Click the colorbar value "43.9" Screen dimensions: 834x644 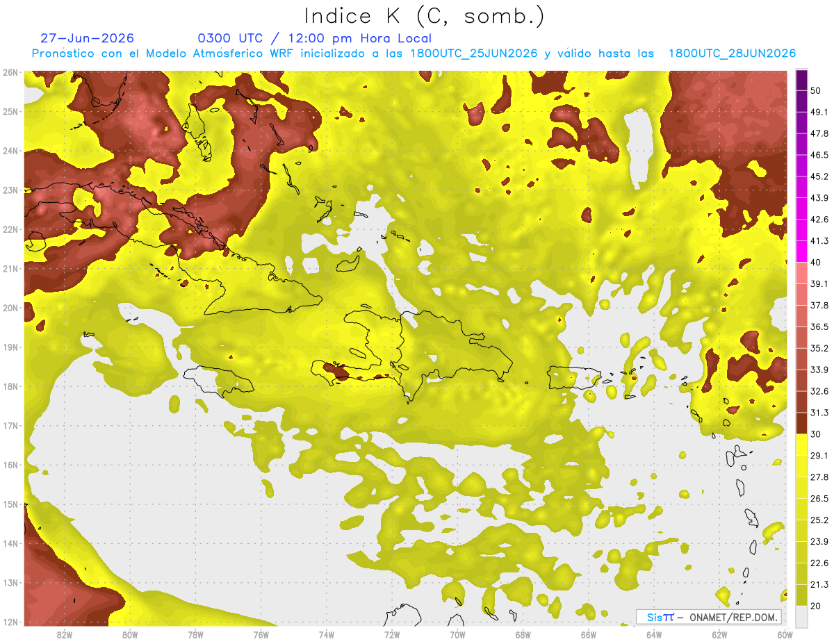click(819, 198)
